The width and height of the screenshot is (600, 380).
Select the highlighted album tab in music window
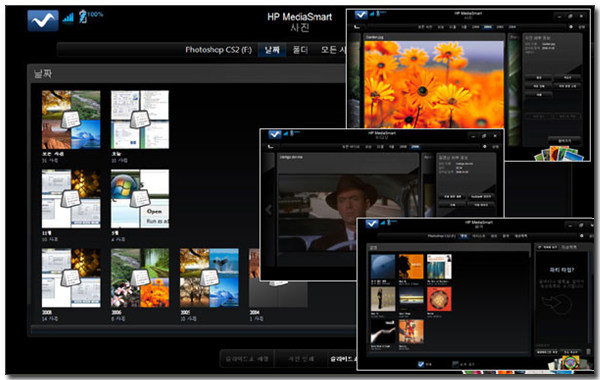click(464, 236)
